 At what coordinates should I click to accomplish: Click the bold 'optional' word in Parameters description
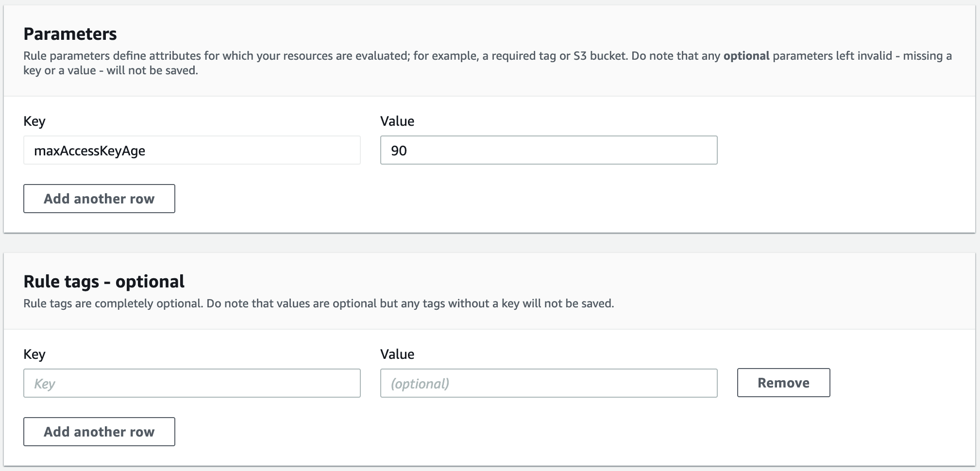pos(746,56)
